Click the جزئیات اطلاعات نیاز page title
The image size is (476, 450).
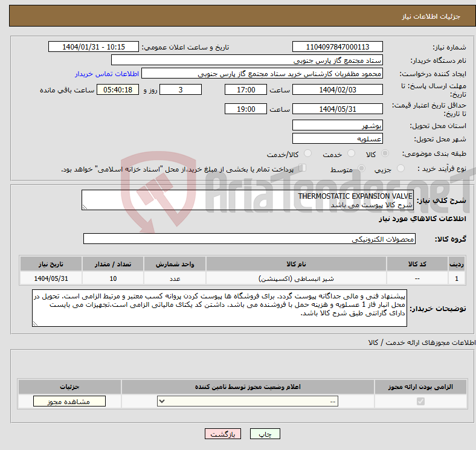pyautogui.click(x=431, y=16)
